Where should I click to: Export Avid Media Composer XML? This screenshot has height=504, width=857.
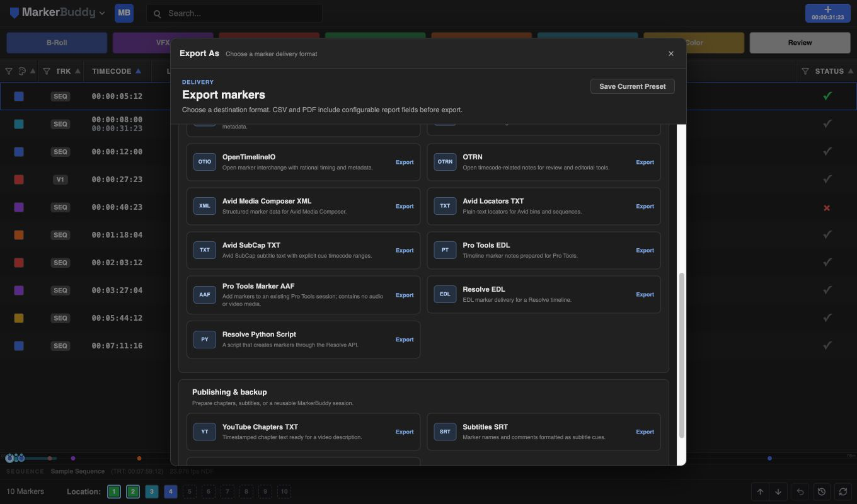405,206
